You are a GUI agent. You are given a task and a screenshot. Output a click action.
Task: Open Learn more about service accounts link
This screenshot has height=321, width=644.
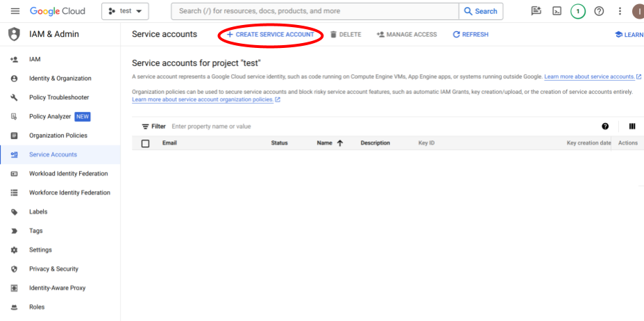[x=589, y=76]
